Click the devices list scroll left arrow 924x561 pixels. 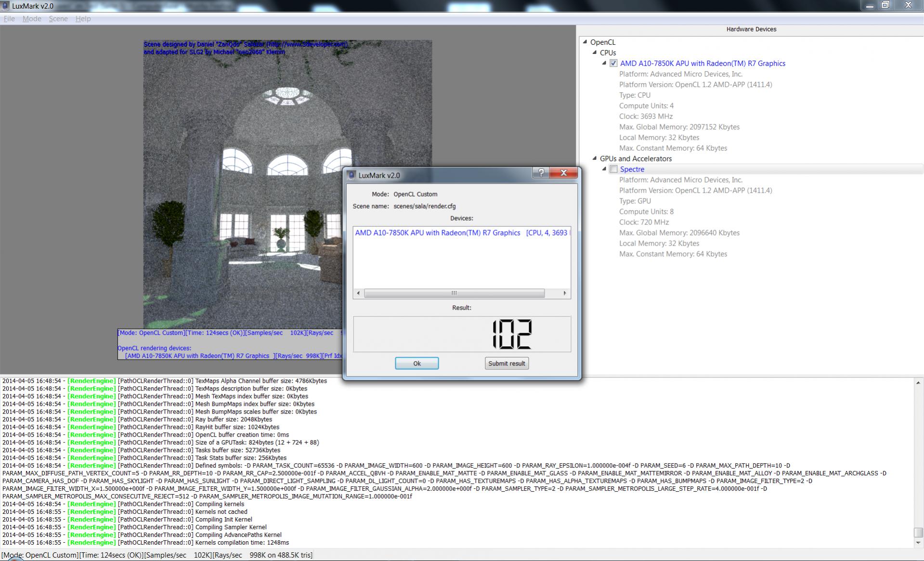358,293
